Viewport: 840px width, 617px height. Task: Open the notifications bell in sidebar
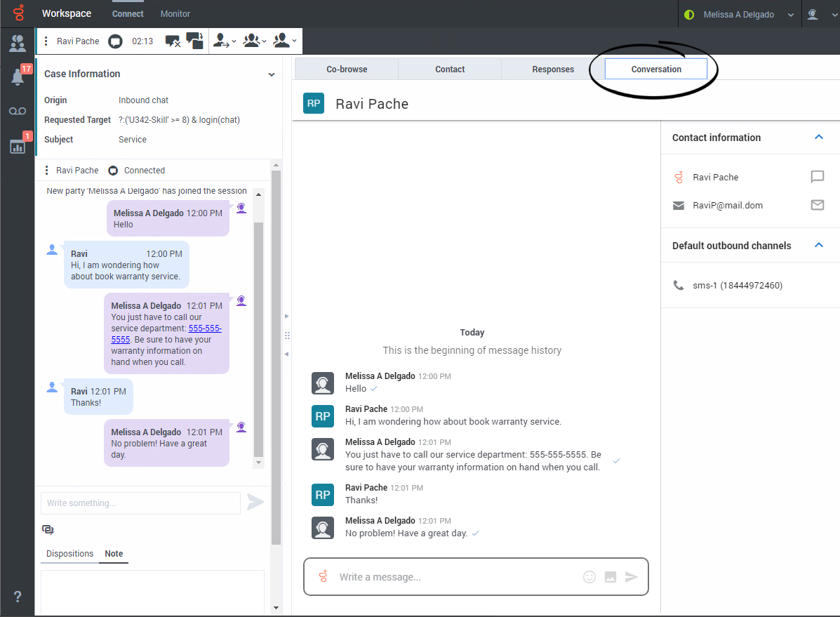click(x=18, y=77)
